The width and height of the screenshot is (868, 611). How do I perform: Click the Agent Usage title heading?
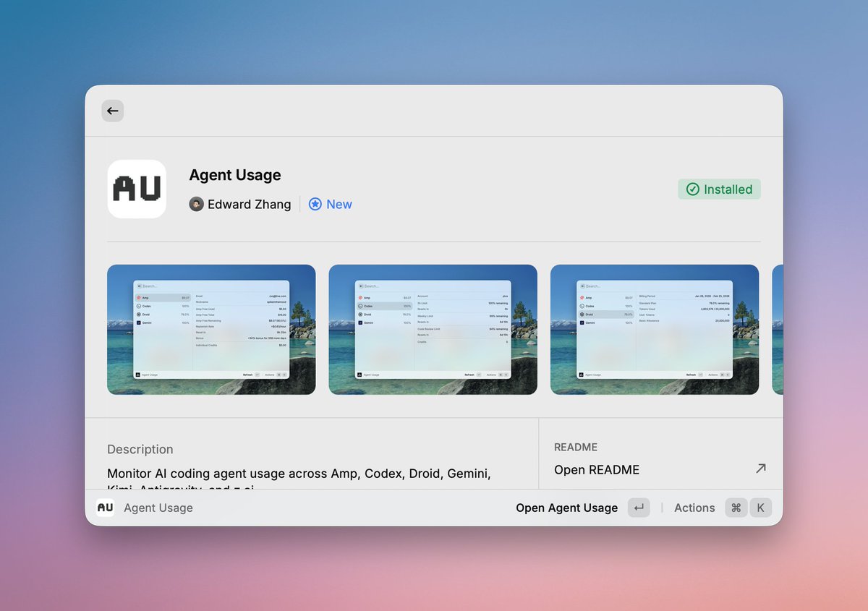[235, 175]
